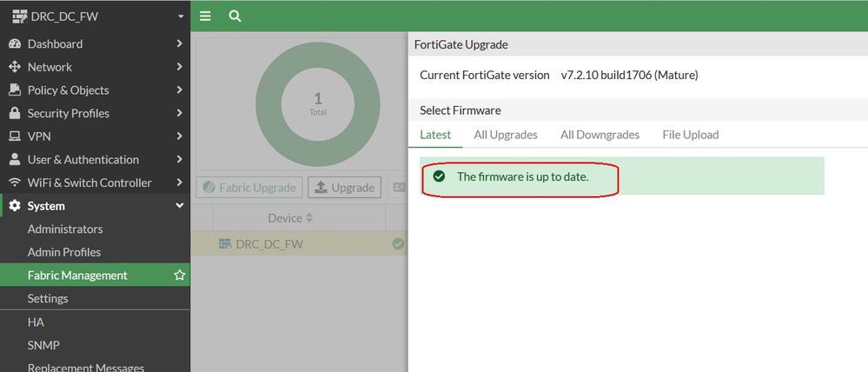Switch to the File Upload tab

(690, 135)
